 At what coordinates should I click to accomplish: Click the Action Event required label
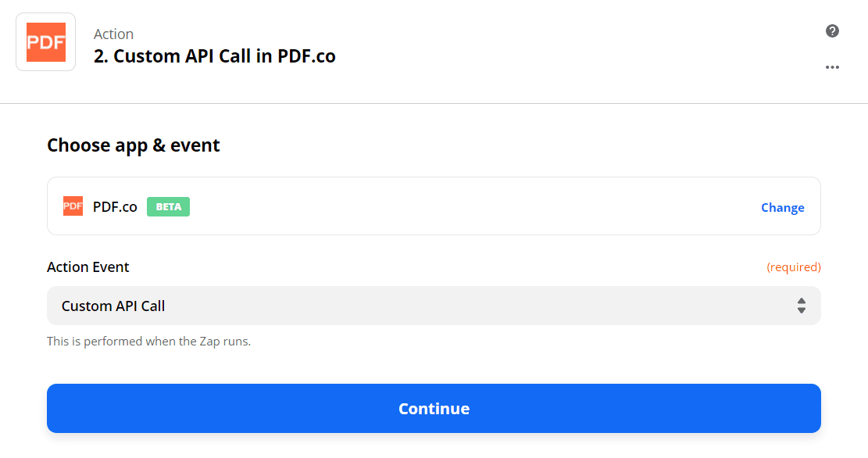tap(794, 267)
